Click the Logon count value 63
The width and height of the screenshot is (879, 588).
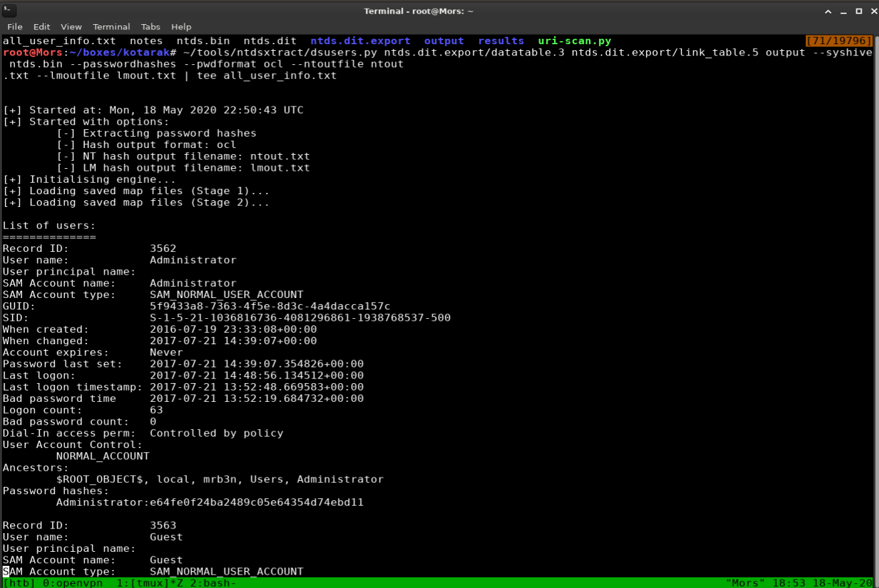pyautogui.click(x=156, y=410)
